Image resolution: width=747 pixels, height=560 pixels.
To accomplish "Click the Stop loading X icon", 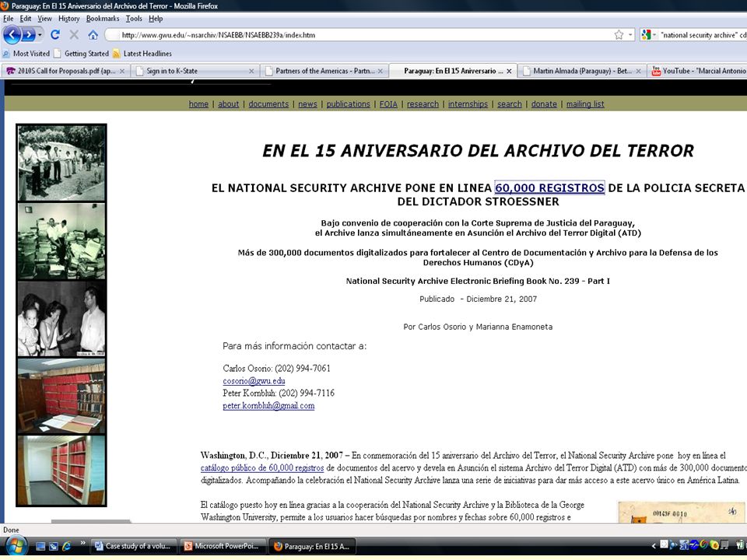I will 74,35.
